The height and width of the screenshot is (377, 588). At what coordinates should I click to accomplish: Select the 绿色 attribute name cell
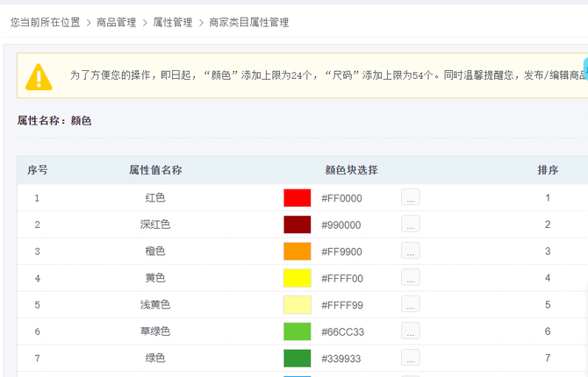tap(155, 359)
